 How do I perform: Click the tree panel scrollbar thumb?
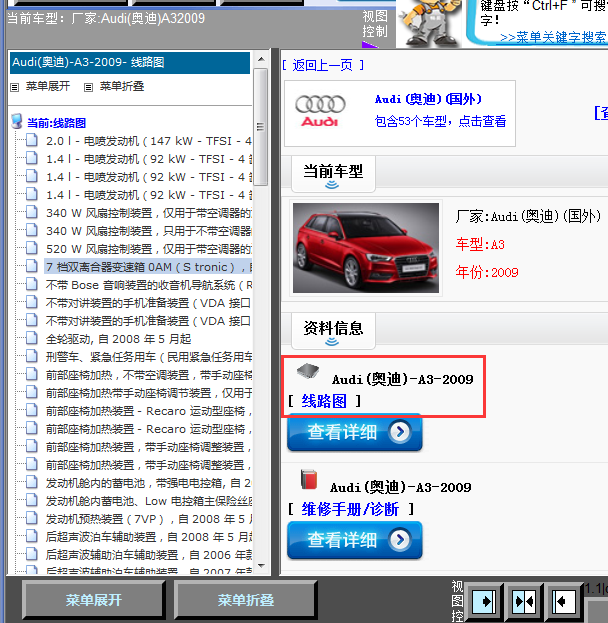click(261, 127)
